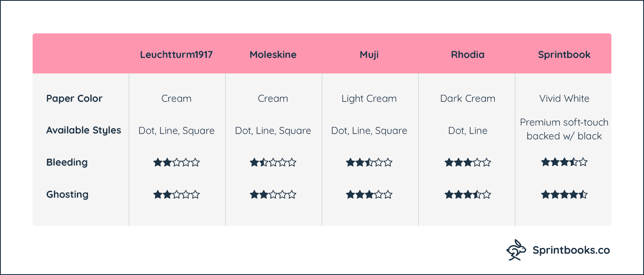Click Muji Ghosting star rating
This screenshot has height=275, width=644.
click(369, 194)
